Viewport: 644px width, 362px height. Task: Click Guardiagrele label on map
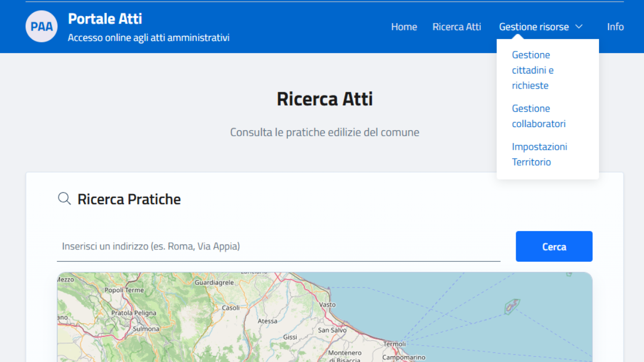point(214,282)
